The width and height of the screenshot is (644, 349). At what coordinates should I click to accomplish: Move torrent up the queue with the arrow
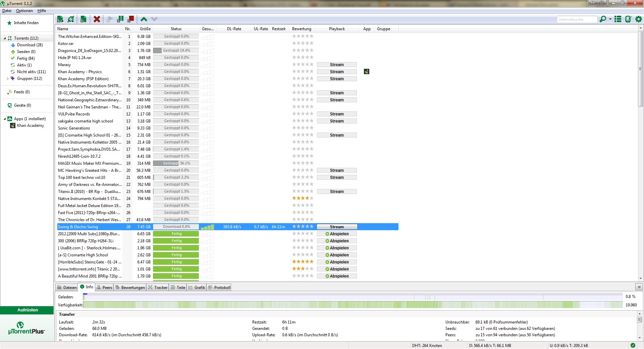pos(144,19)
